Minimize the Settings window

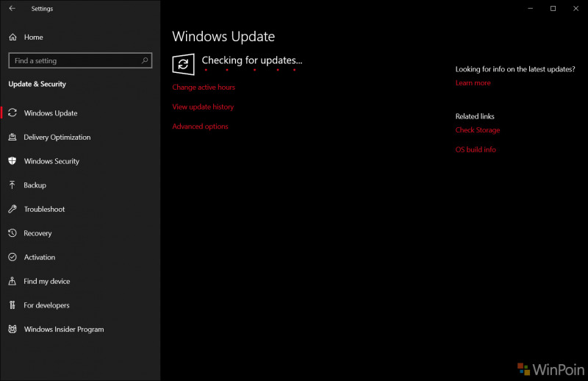(530, 8)
